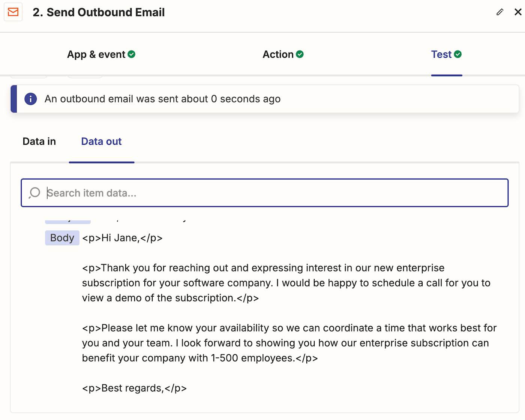Select the Test tab
The height and width of the screenshot is (420, 525).
(x=441, y=54)
